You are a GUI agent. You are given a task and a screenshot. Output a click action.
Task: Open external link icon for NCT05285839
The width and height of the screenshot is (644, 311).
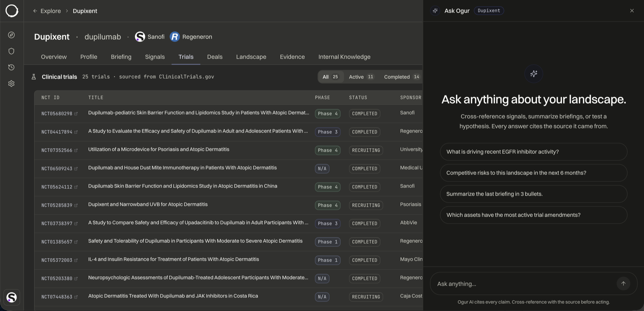[76, 205]
